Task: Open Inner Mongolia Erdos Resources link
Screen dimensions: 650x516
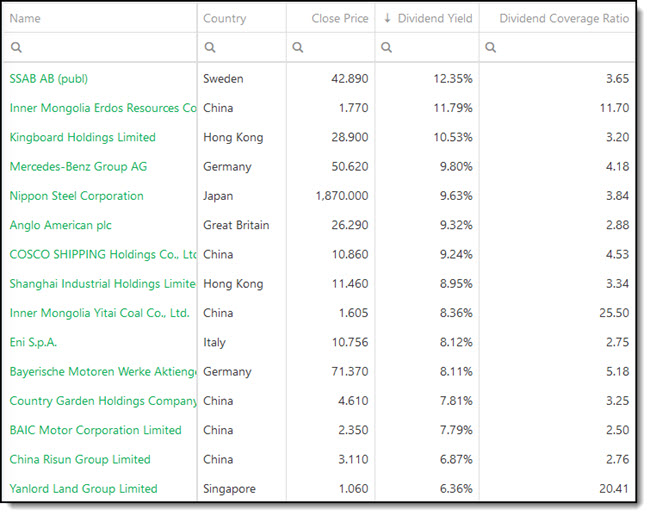Action: click(103, 108)
